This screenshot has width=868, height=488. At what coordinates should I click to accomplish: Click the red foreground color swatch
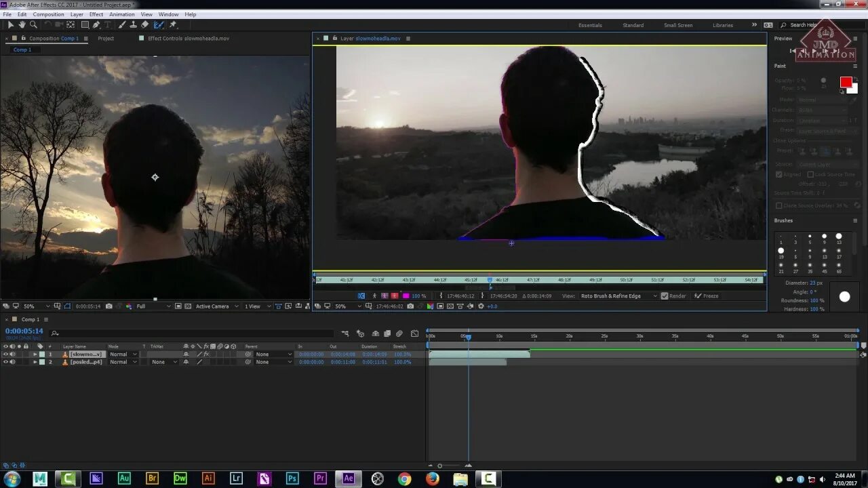(x=846, y=82)
